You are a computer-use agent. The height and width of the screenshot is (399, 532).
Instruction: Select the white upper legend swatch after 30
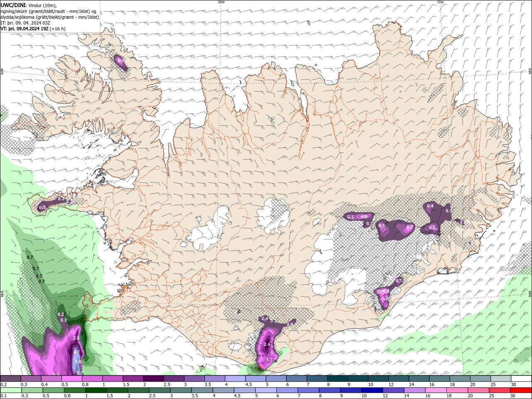click(521, 379)
